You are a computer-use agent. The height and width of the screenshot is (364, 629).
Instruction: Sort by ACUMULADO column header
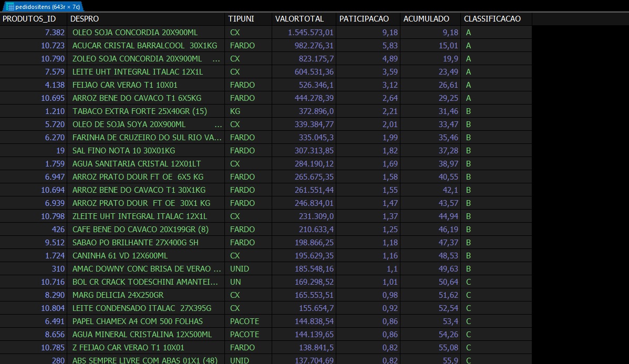[430, 19]
